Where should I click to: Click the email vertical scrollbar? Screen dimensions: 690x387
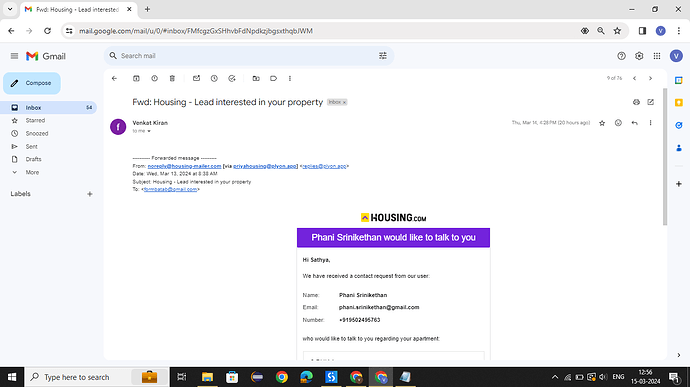coord(665,156)
